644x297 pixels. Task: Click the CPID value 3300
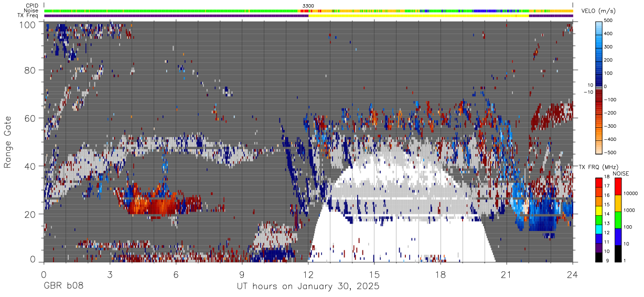click(x=308, y=6)
